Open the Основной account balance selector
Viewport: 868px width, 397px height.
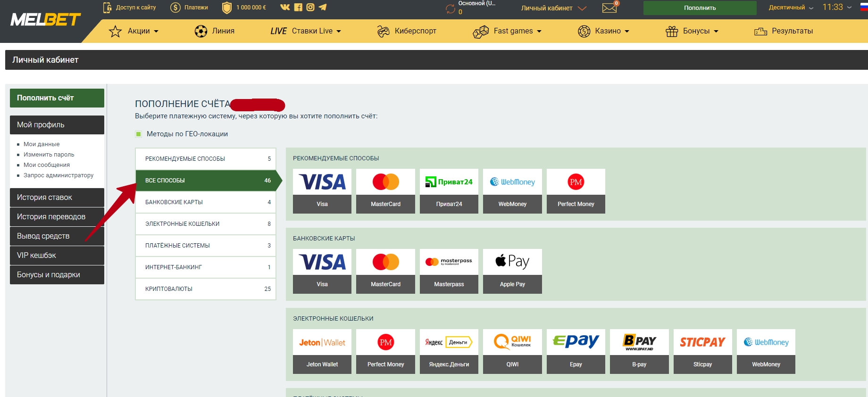[x=476, y=7]
